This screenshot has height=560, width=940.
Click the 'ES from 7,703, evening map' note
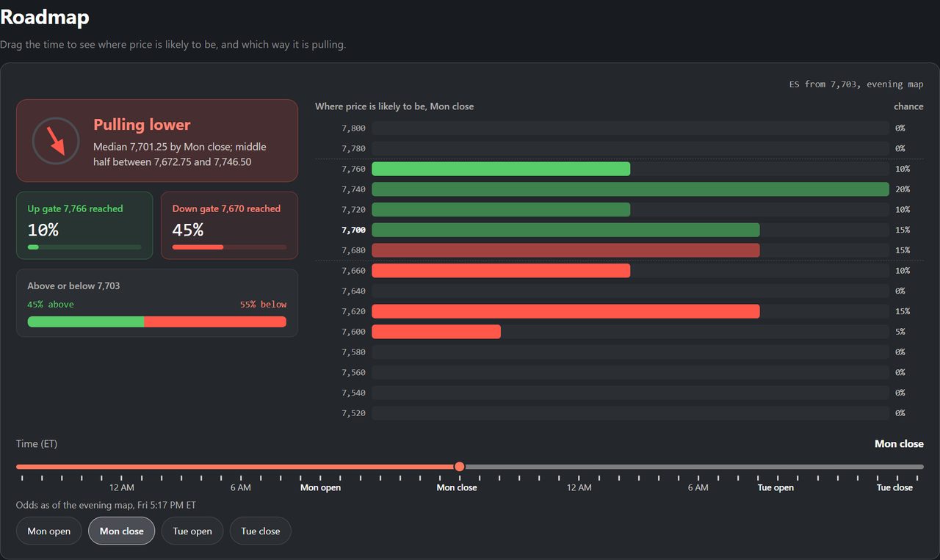tap(856, 84)
